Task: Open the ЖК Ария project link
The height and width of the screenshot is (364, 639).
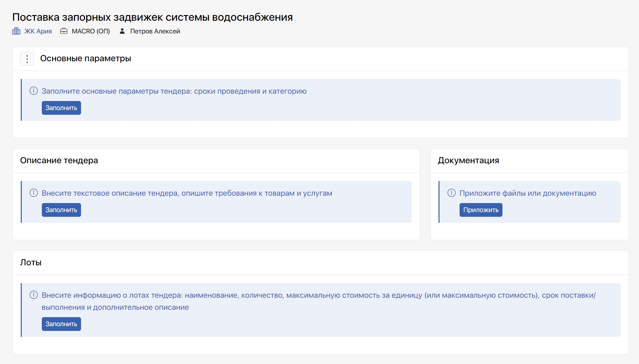Action: click(x=38, y=31)
